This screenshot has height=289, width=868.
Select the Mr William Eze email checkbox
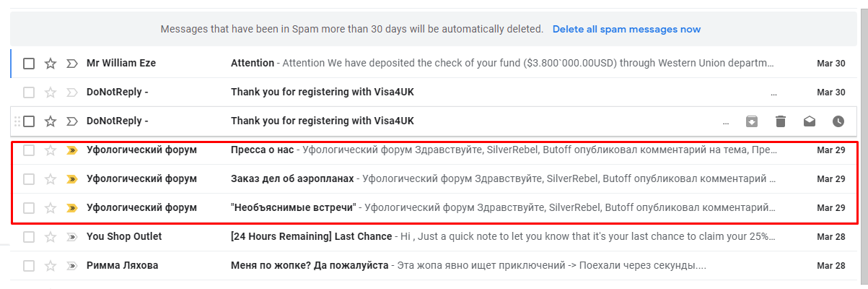coord(29,64)
